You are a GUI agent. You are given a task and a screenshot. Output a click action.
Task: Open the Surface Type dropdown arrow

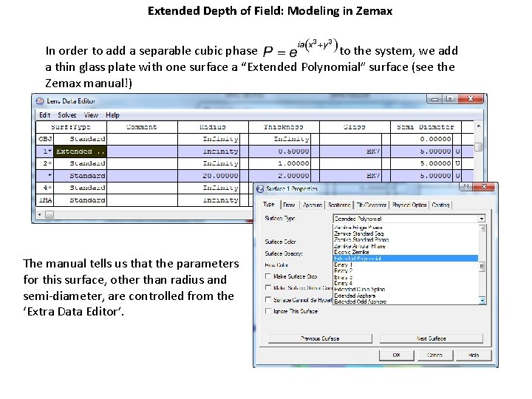482,219
